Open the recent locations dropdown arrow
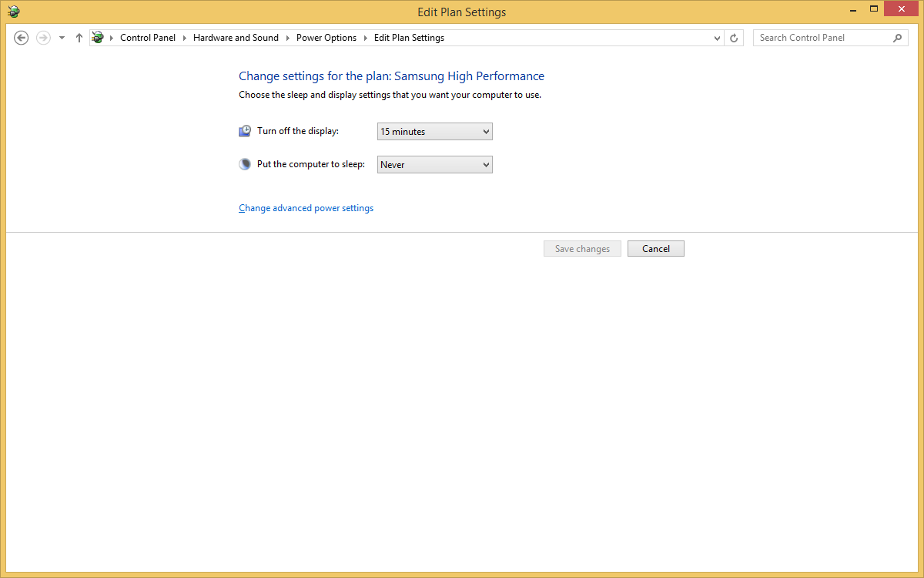This screenshot has width=924, height=578. point(62,38)
